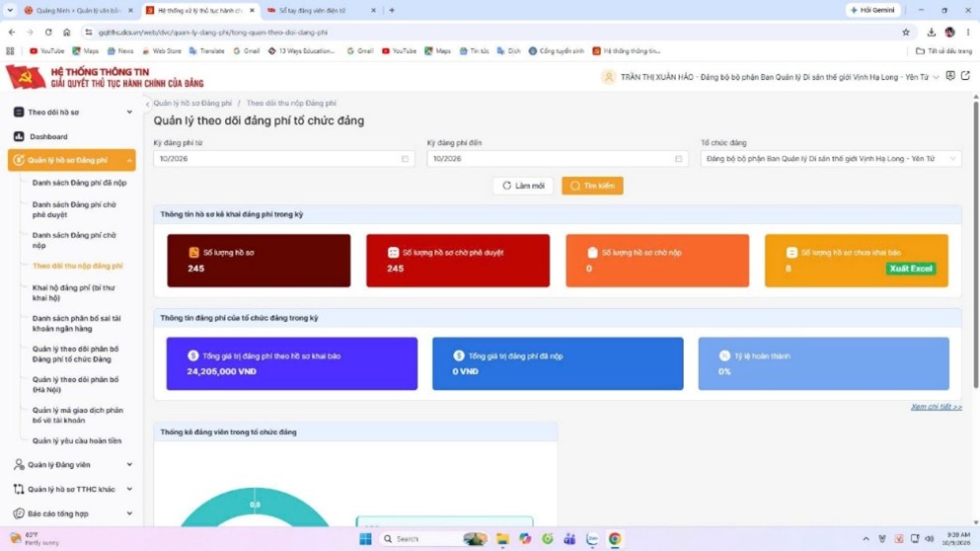Click the page vertical scrollbar
The image size is (980, 551).
(976, 244)
